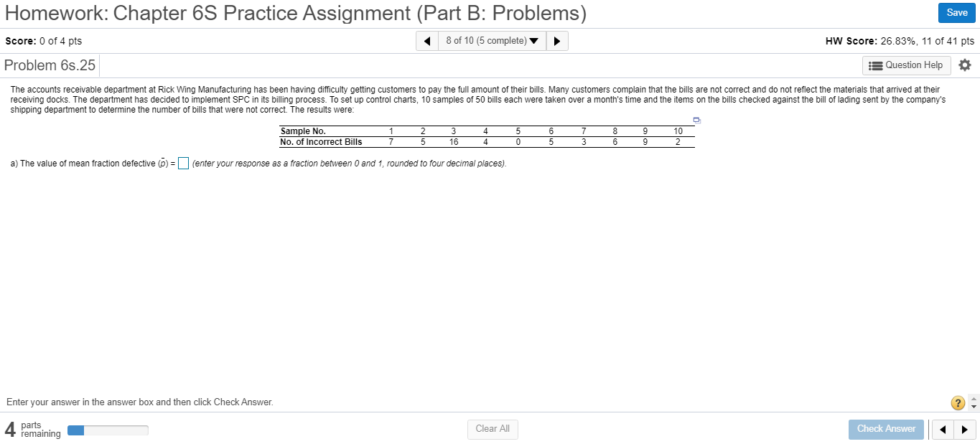Screen dimensions: 980x444
Task: Click the parts remaining progress bar
Action: pos(108,430)
